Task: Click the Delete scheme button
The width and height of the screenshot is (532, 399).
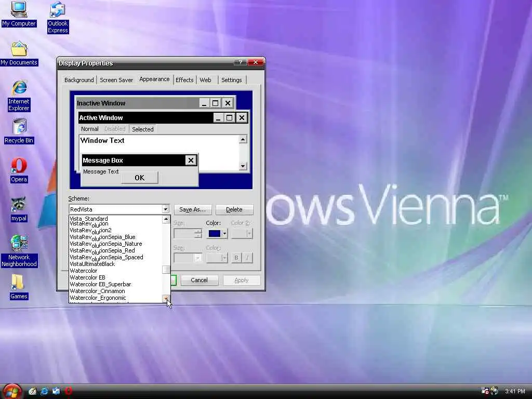Action: pos(234,209)
